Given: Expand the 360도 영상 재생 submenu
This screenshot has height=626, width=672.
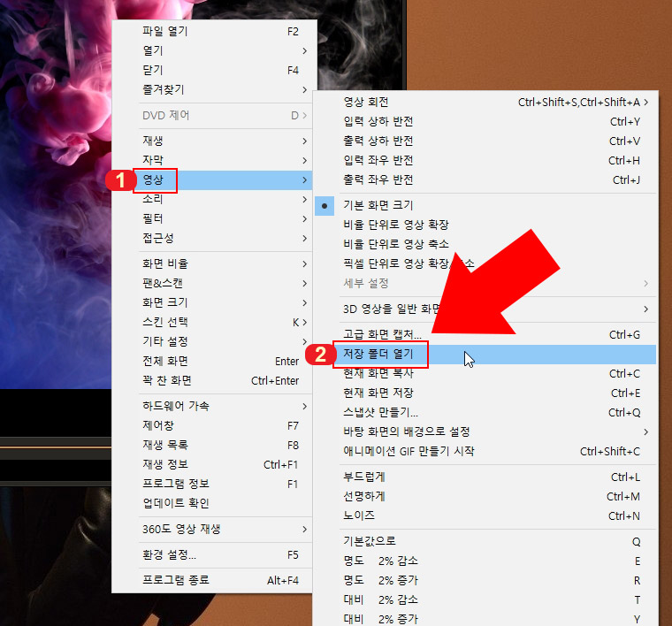Looking at the screenshot, I should pyautogui.click(x=214, y=529).
